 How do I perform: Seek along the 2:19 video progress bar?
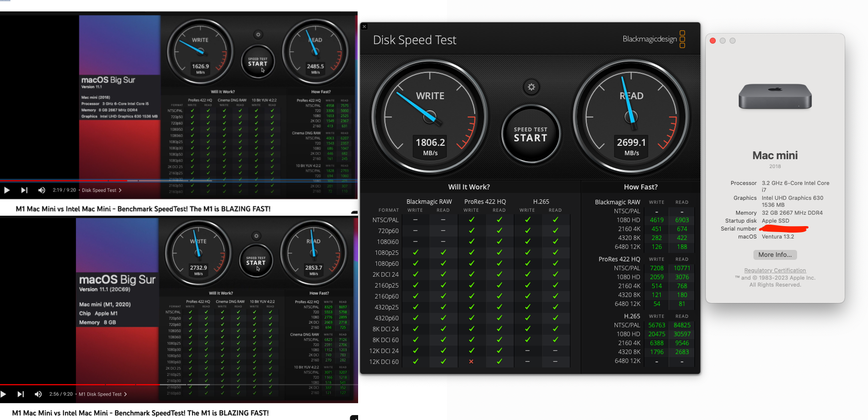179,180
